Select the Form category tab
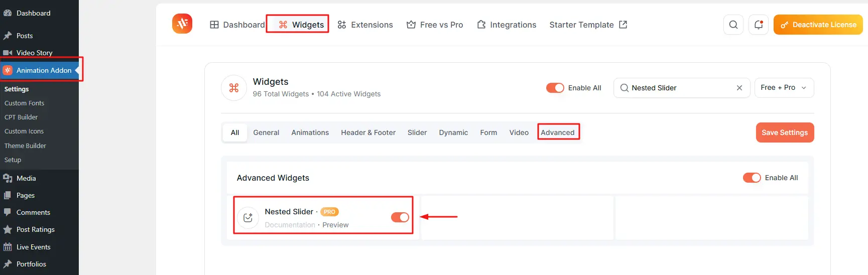 (488, 132)
